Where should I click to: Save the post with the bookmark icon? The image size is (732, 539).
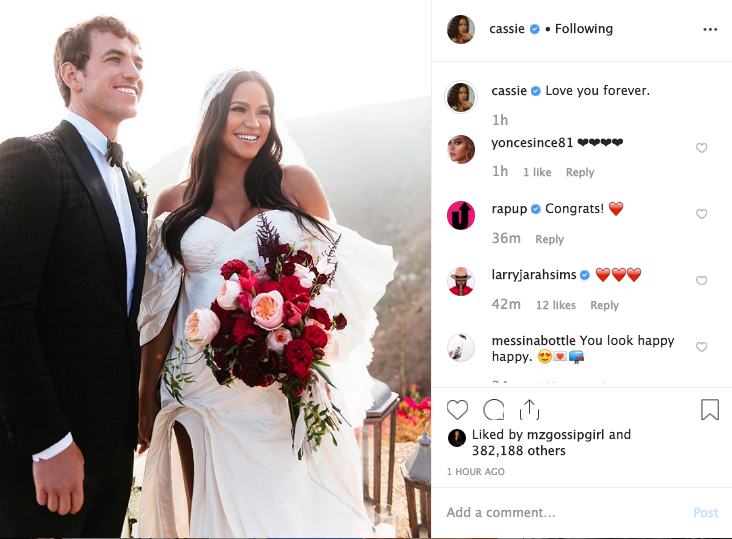pyautogui.click(x=710, y=410)
